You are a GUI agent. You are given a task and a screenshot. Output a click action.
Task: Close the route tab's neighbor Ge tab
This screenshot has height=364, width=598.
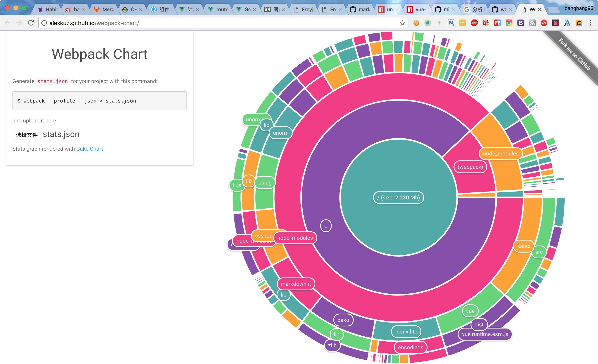[254, 10]
